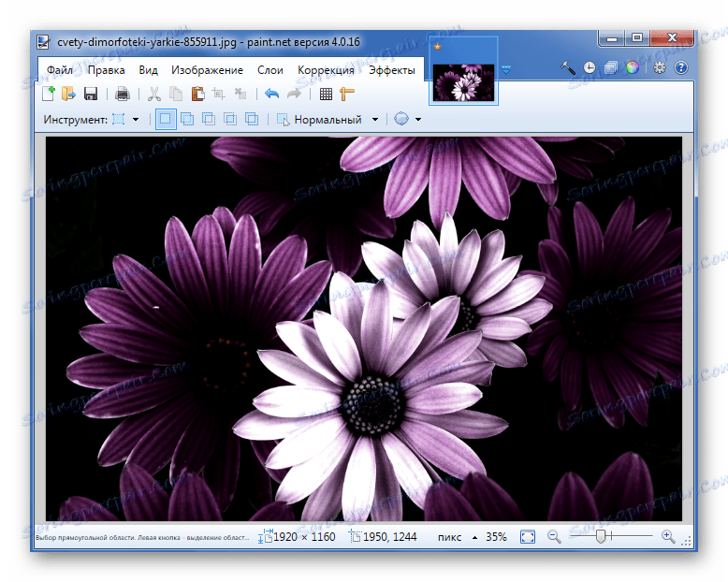This screenshot has height=582, width=728.
Task: Click the Undo arrow icon
Action: (271, 94)
